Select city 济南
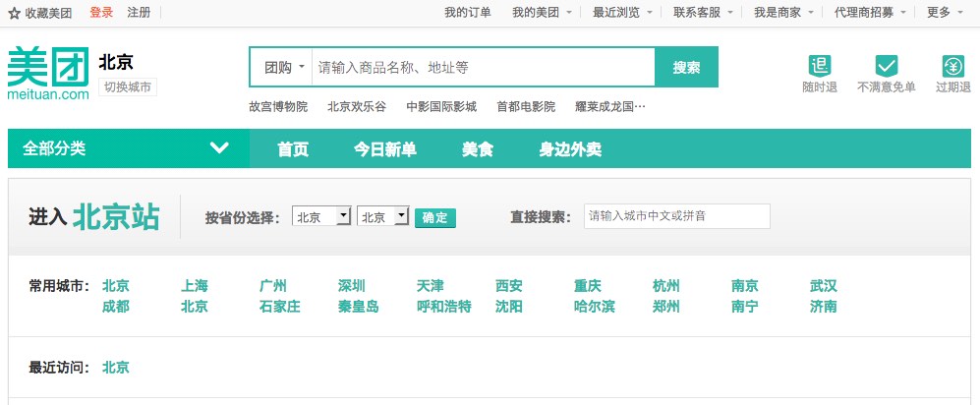This screenshot has height=405, width=980. tap(824, 307)
